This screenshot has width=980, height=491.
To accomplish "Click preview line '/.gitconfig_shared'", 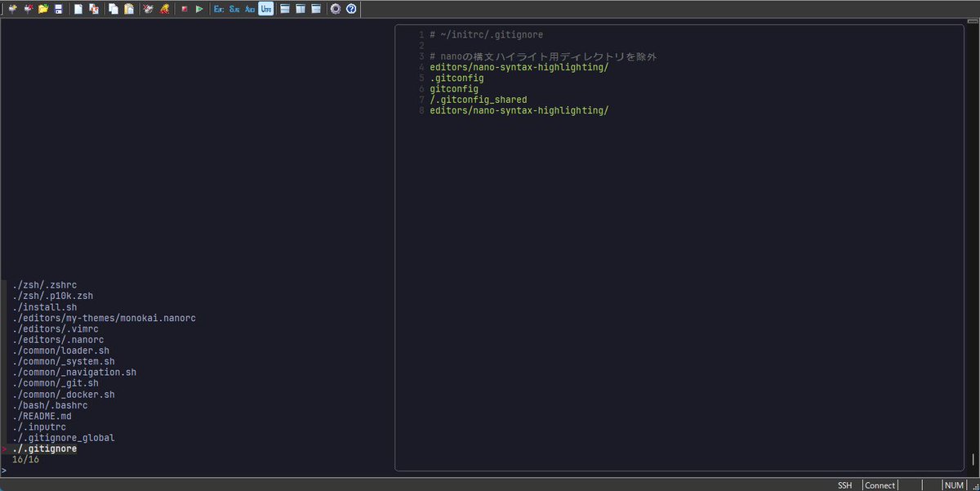I will pyautogui.click(x=479, y=100).
